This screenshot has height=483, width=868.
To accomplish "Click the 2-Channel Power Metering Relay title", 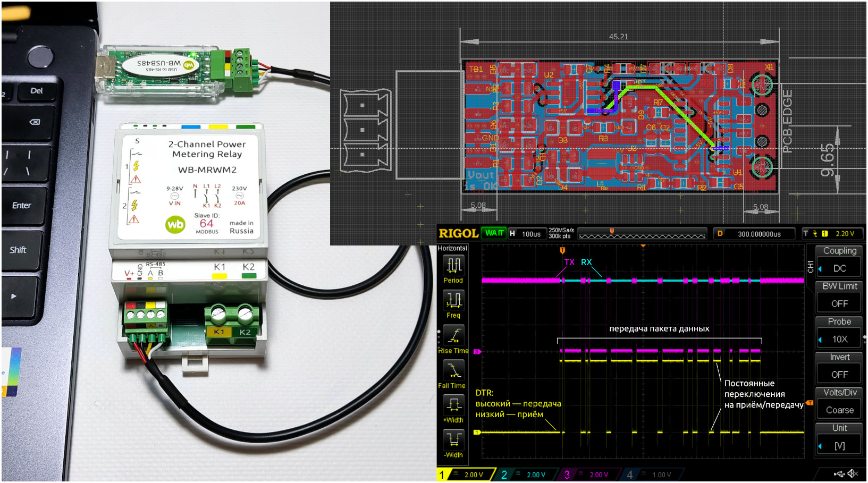I will [207, 149].
